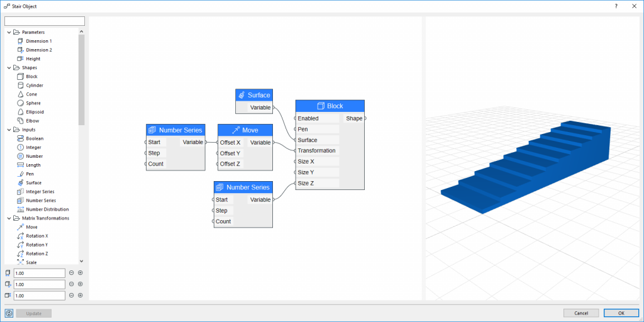Select the Move node title bar
644x322 pixels.
(x=245, y=130)
